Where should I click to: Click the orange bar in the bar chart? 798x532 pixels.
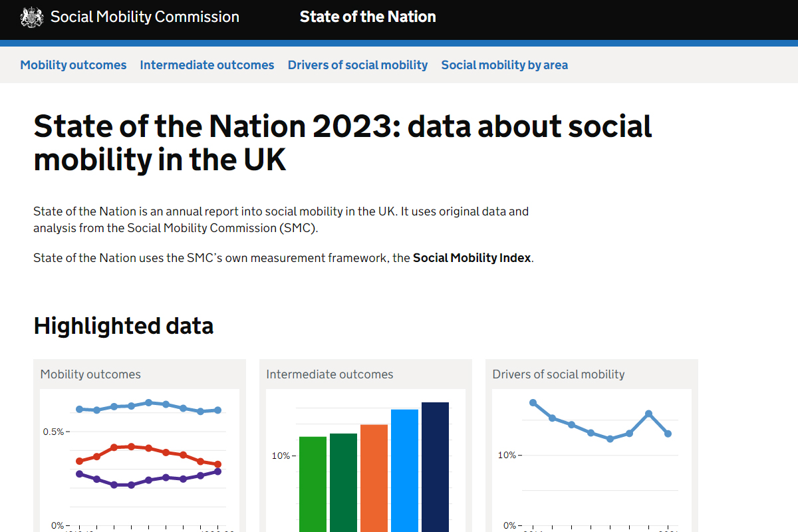(x=374, y=479)
